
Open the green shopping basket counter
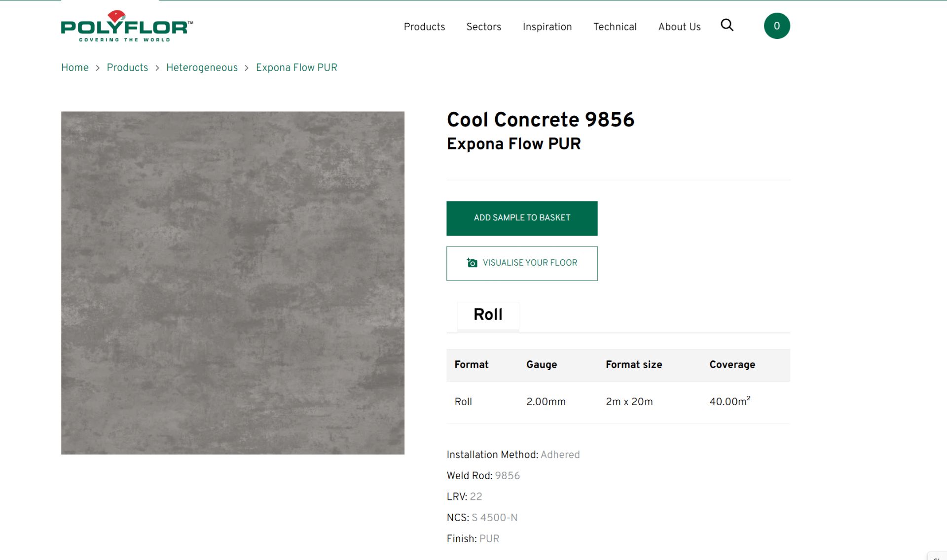coord(777,25)
